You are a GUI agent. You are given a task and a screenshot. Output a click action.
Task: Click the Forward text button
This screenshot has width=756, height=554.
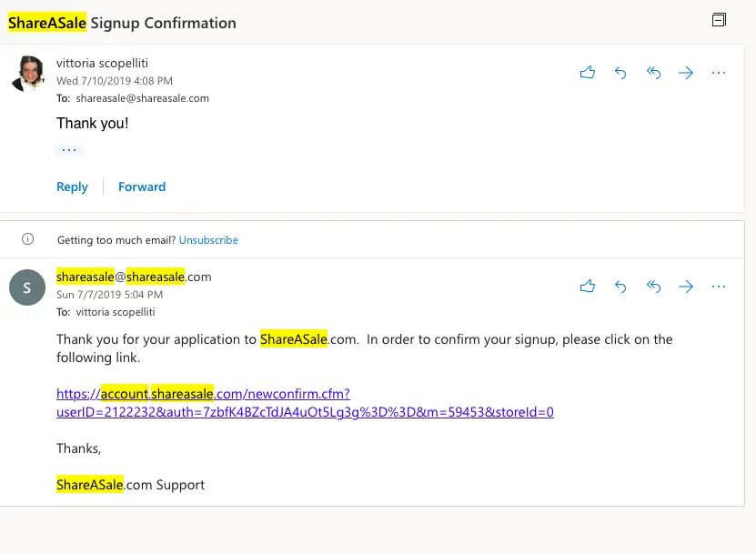pos(142,186)
